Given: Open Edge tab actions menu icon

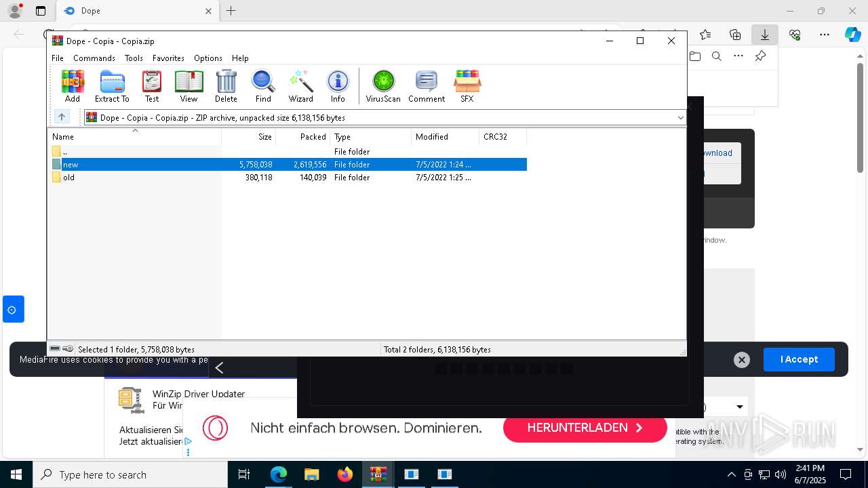Looking at the screenshot, I should pos(40,11).
